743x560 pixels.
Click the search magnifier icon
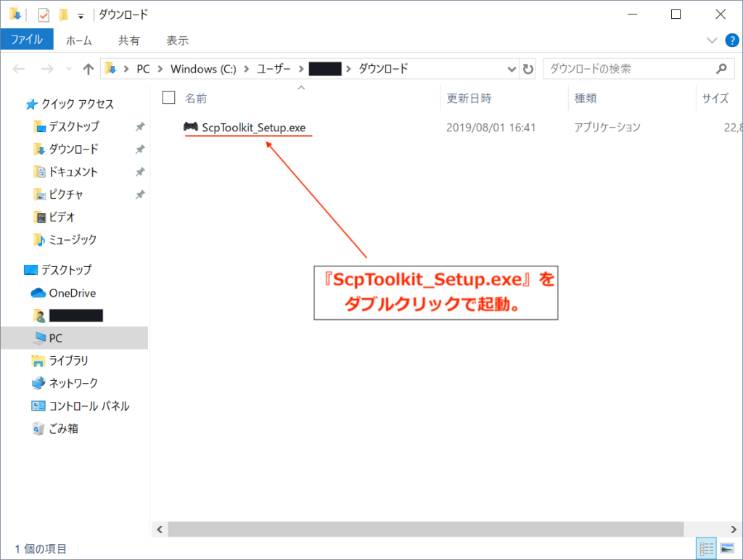click(x=721, y=69)
